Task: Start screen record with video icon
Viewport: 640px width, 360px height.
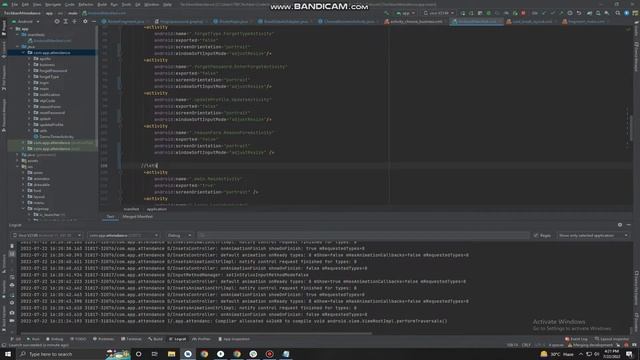Action: point(12,321)
